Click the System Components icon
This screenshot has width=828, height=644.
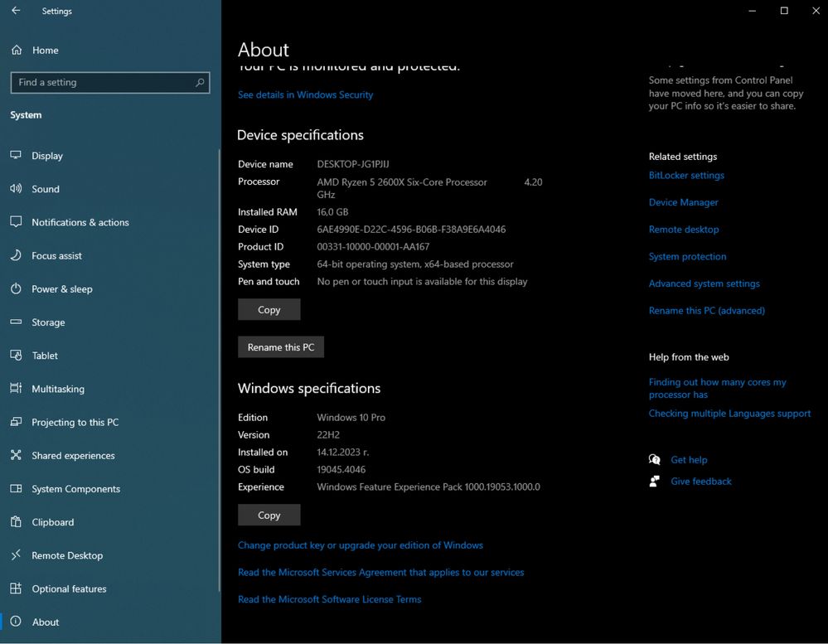pos(16,488)
